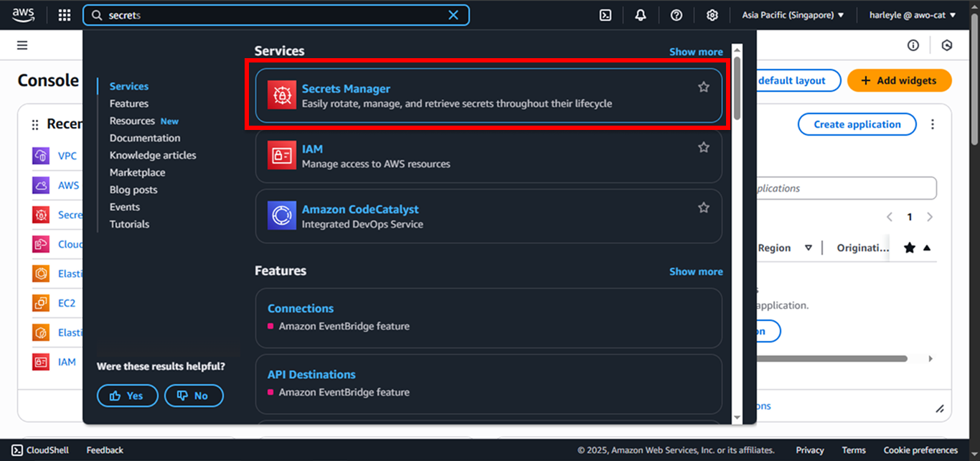Click the Secrets Manager icon in Recently visited
The image size is (980, 461).
41,215
